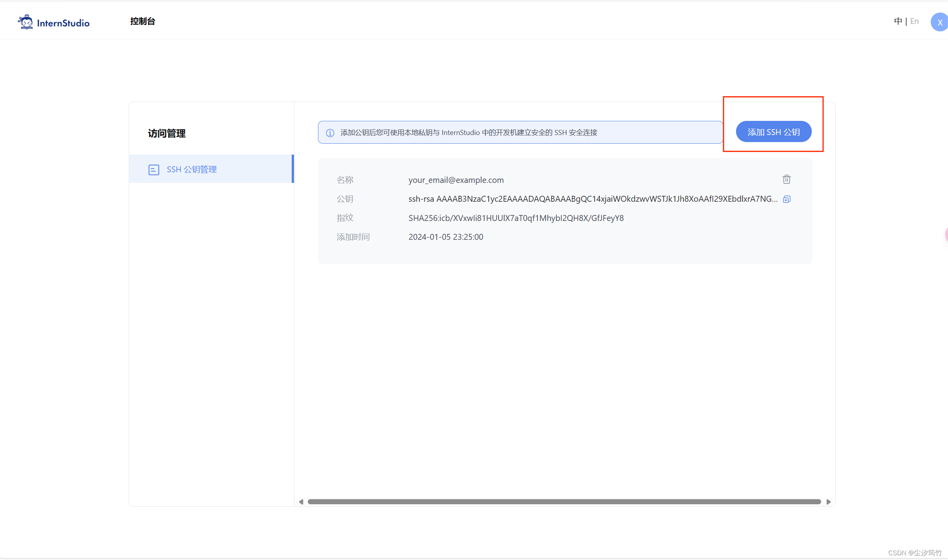Open the user avatar X menu
This screenshot has height=560, width=948.
939,22
